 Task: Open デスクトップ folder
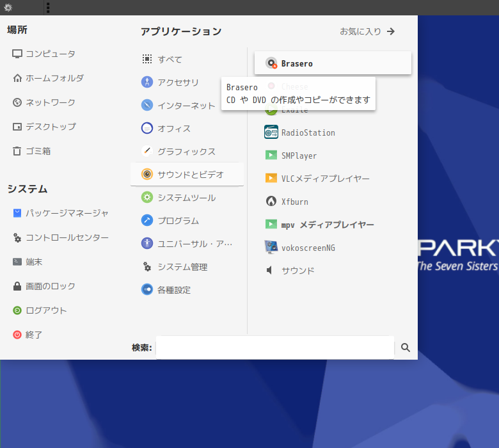(44, 127)
